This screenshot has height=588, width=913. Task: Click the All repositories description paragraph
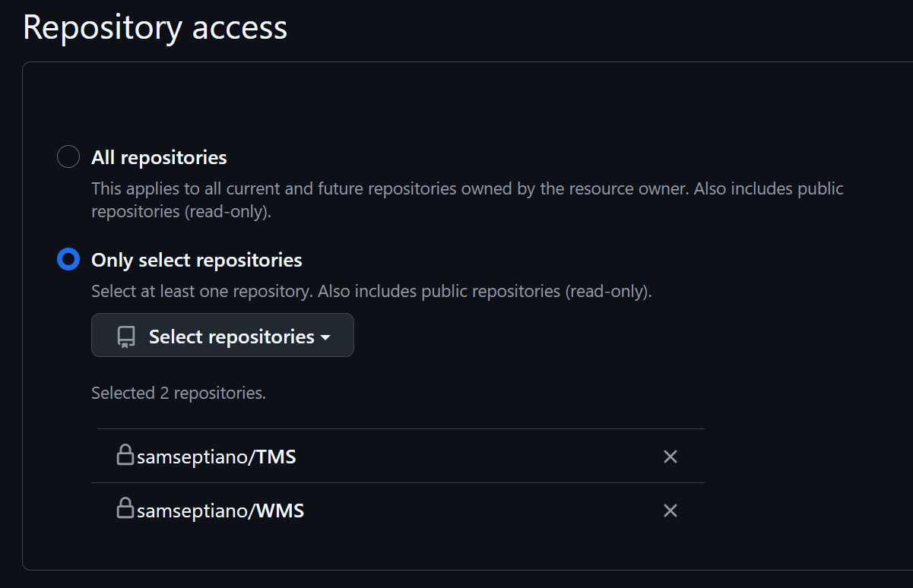pos(468,200)
